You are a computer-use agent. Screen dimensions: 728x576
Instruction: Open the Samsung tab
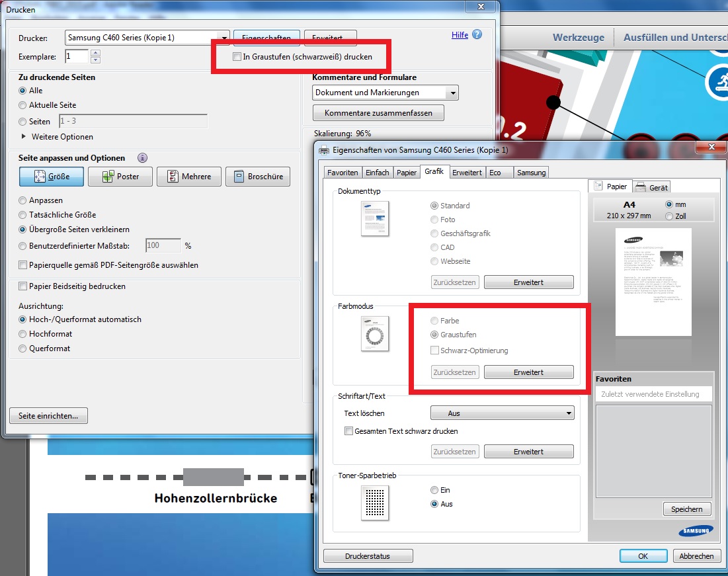(x=531, y=173)
